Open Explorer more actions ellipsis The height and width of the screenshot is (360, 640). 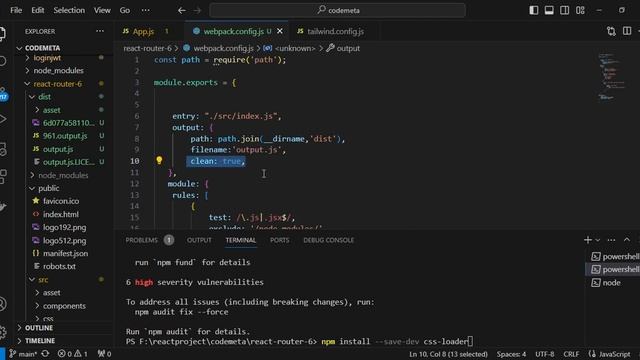click(100, 31)
